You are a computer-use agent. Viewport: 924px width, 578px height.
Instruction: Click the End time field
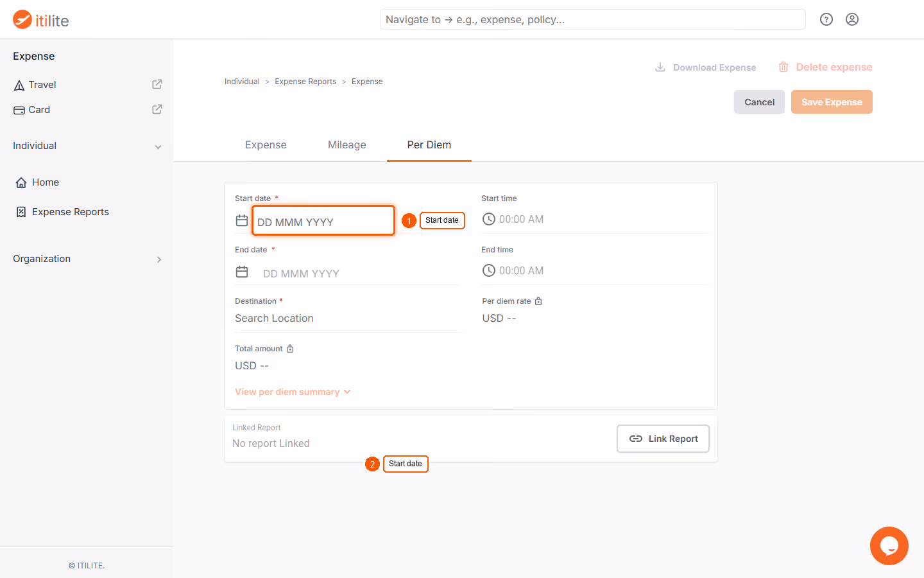[595, 270]
